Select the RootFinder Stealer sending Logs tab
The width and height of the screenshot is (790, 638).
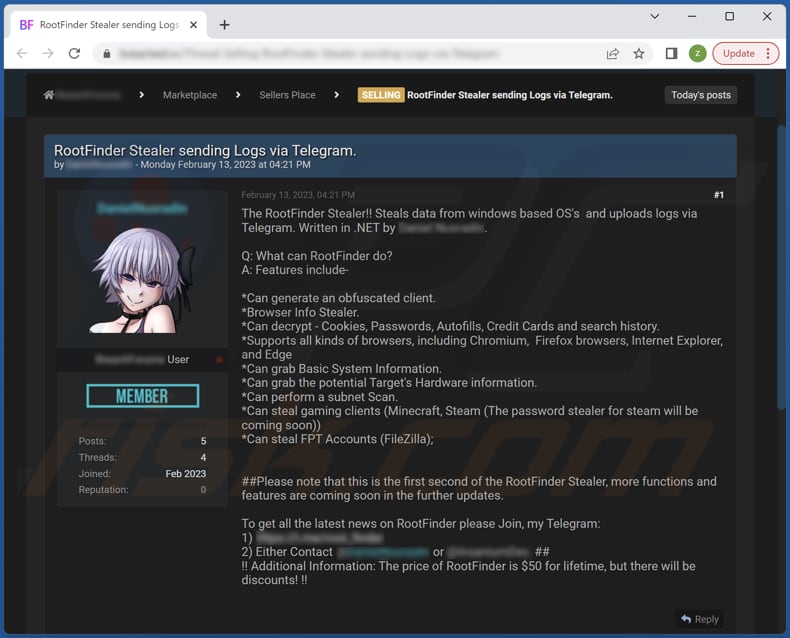pos(108,25)
